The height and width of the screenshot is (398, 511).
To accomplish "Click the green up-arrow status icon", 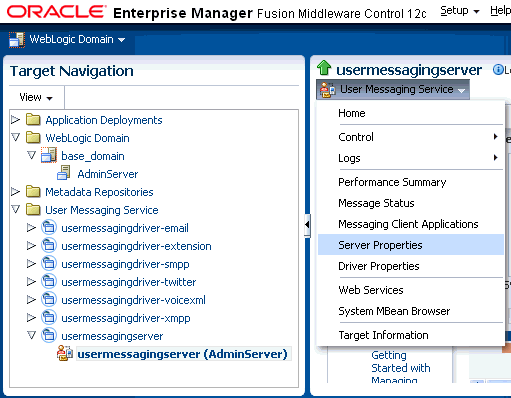I will pos(324,68).
